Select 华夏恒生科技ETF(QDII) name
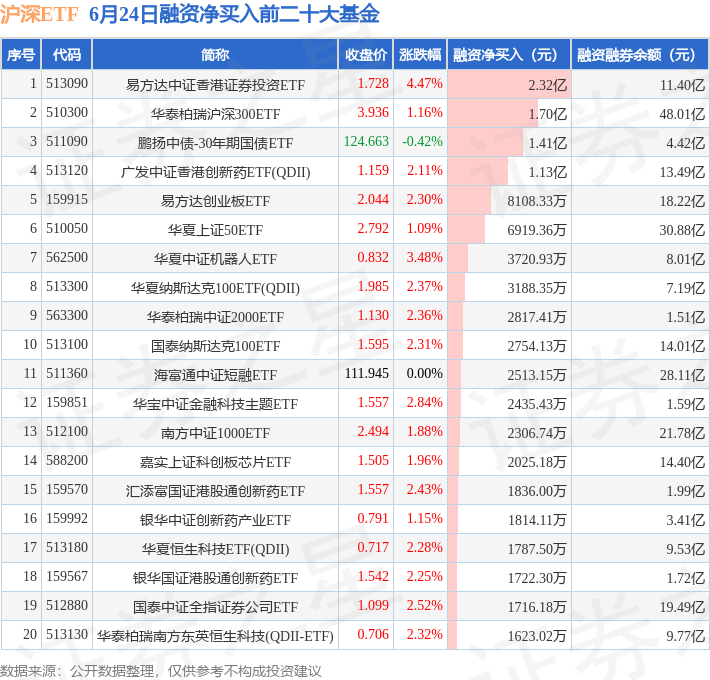710x680 pixels. point(216,548)
